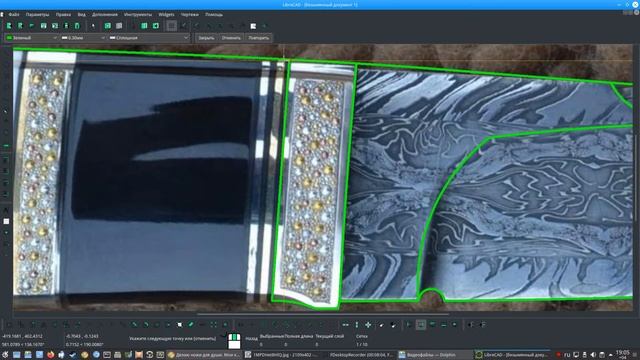Open the Файл menu
Screen dimensions: 640x360
point(14,14)
